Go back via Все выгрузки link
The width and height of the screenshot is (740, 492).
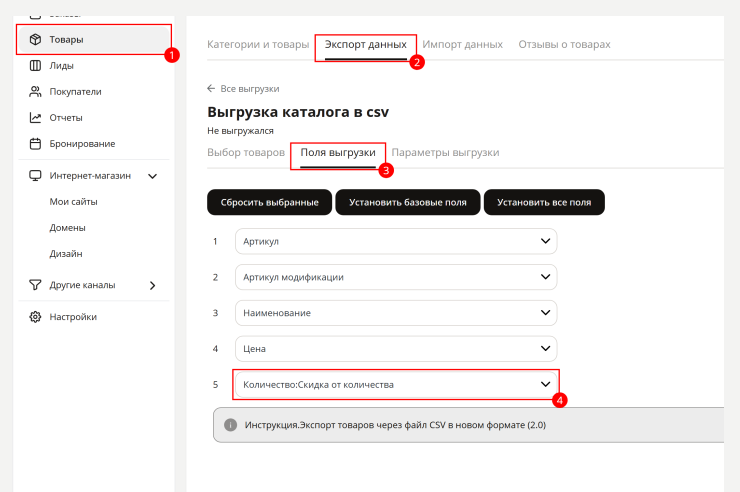pyautogui.click(x=250, y=89)
